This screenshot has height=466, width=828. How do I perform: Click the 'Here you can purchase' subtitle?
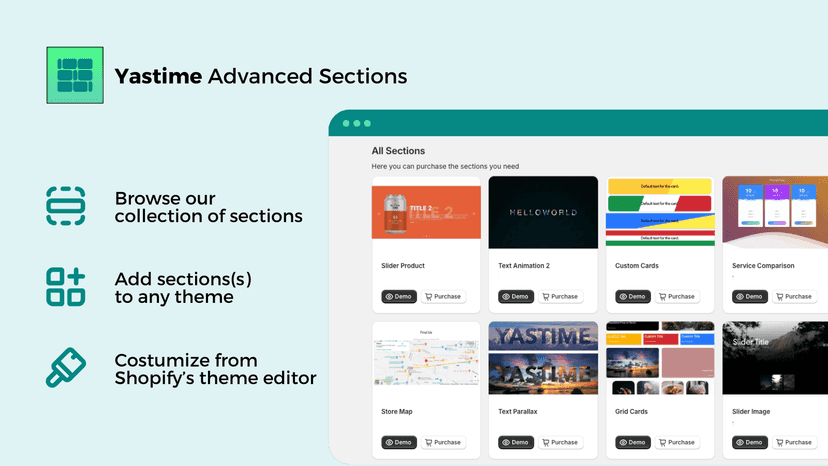coord(445,166)
